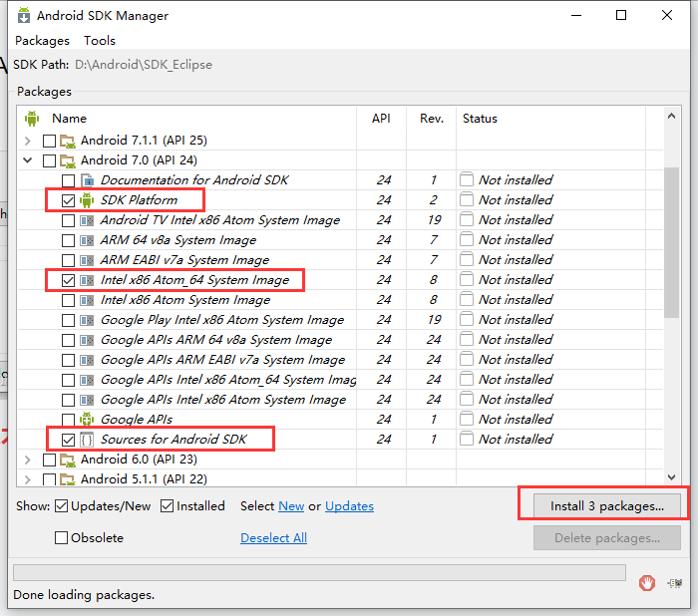
Task: Click status icon in Google APIs row with revision 1
Action: tap(467, 419)
